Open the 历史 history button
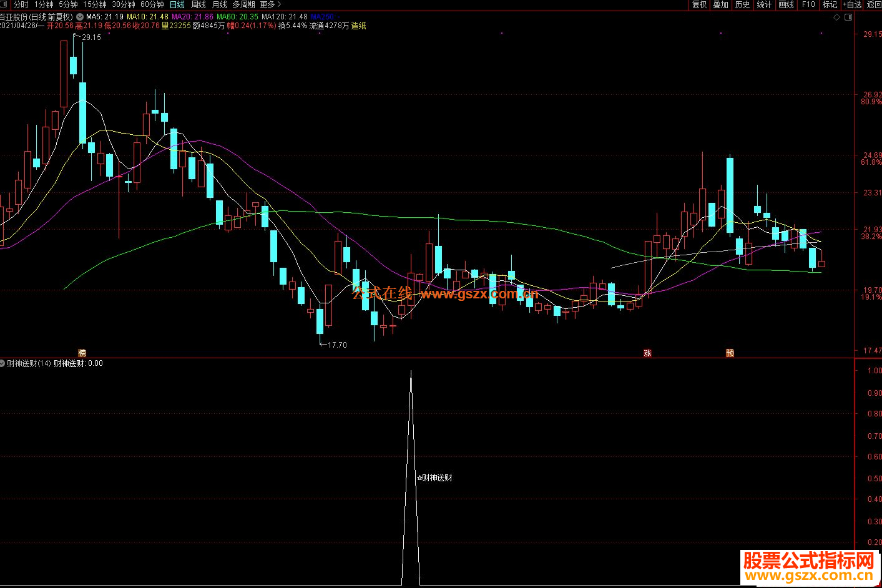Image resolution: width=882 pixels, height=588 pixels. point(743,4)
